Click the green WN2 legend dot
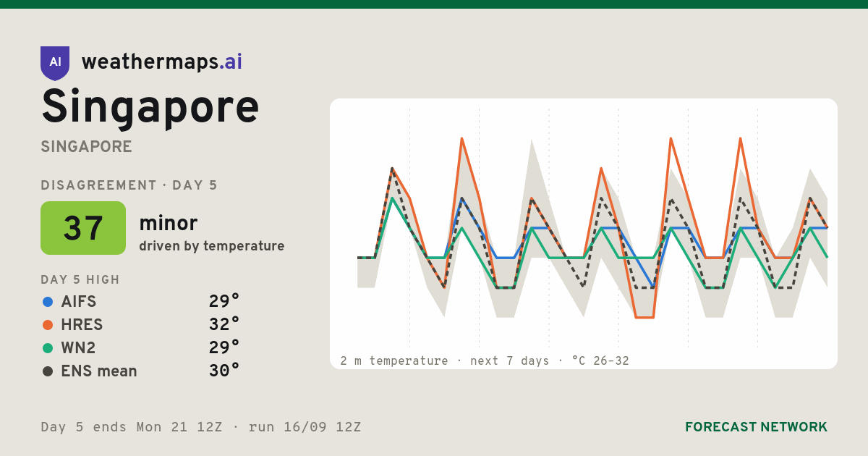 48,348
